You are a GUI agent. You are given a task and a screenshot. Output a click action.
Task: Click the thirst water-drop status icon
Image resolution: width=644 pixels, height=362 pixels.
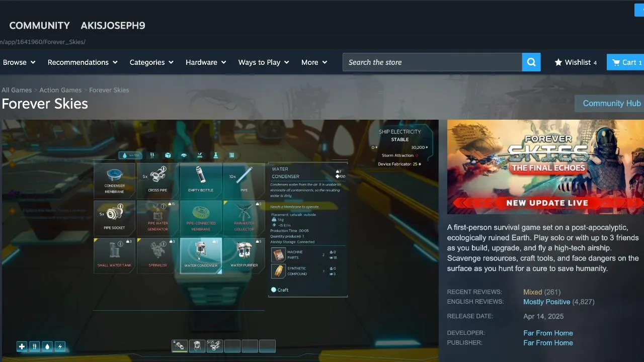click(x=47, y=346)
